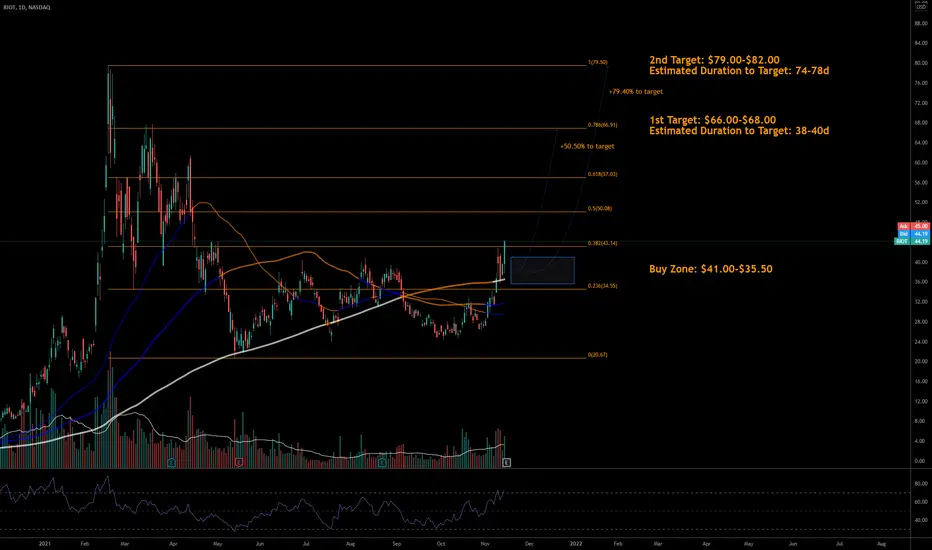Image resolution: width=932 pixels, height=550 pixels.
Task: Click the Dec label on the time axis
Action: pyautogui.click(x=529, y=543)
